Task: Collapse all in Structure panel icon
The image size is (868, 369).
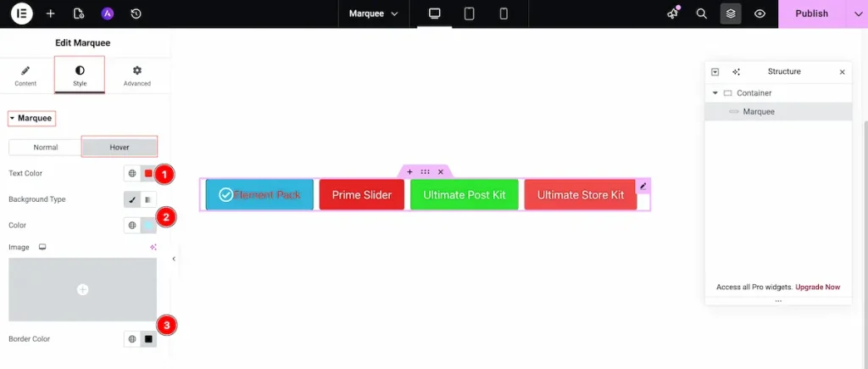Action: click(715, 72)
